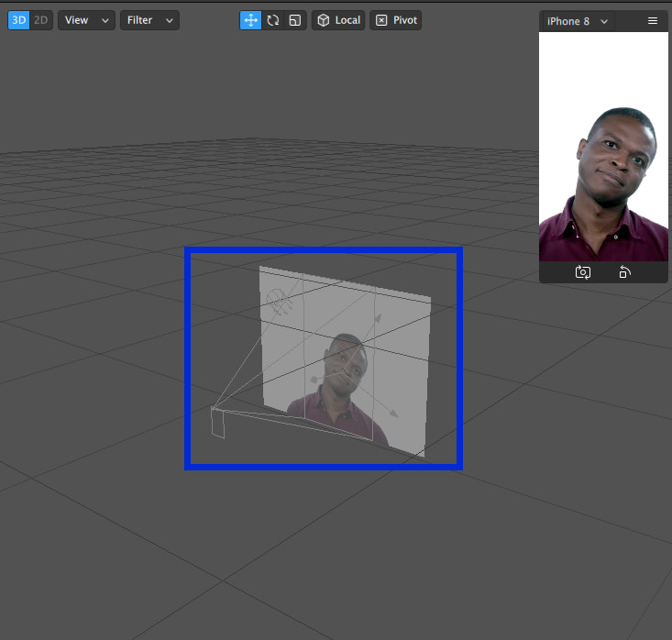Select the Move (translate) tool

(250, 20)
